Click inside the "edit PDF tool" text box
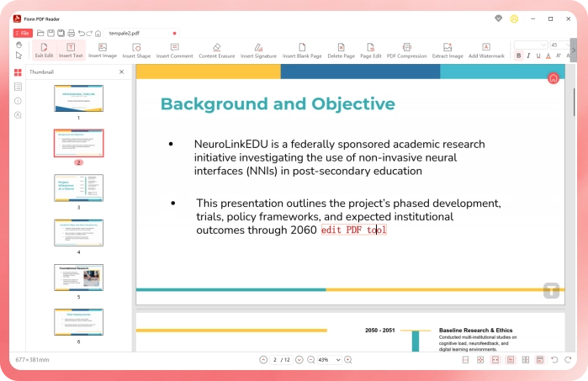The image size is (588, 381). pyautogui.click(x=353, y=230)
